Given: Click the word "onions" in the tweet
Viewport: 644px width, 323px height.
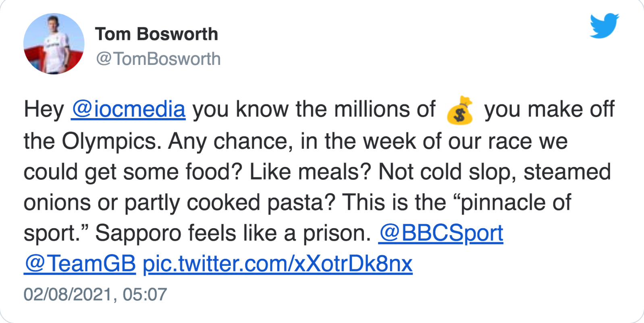Looking at the screenshot, I should [x=57, y=202].
